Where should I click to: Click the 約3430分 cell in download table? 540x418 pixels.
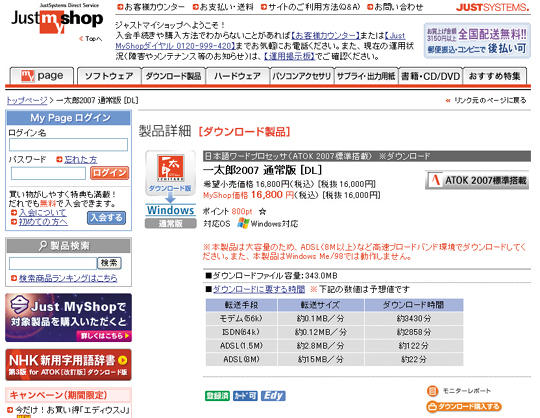[x=414, y=318]
